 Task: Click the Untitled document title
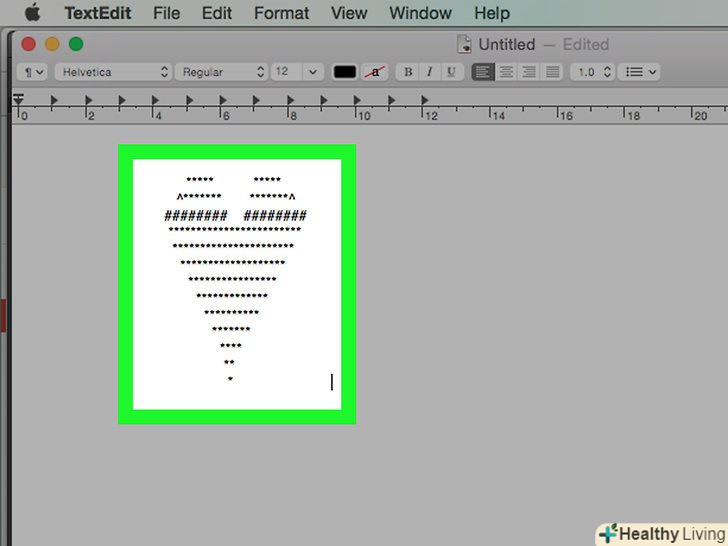tap(507, 45)
